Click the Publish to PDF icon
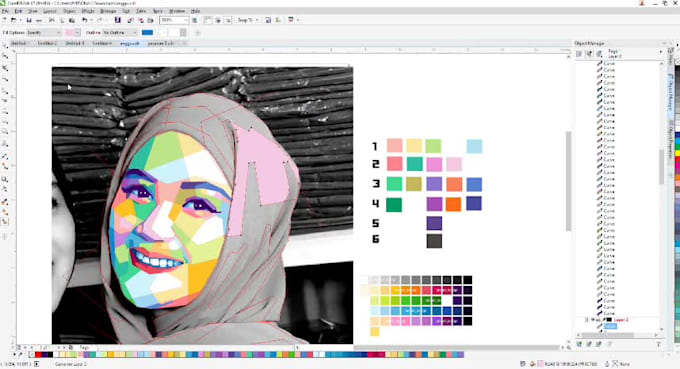This screenshot has height=369, width=680. pyautogui.click(x=150, y=20)
